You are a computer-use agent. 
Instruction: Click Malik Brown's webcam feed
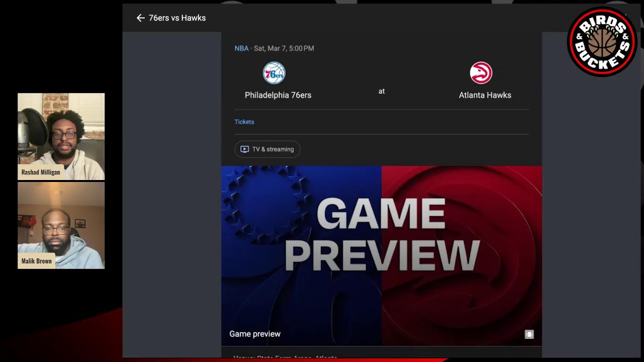(x=61, y=225)
